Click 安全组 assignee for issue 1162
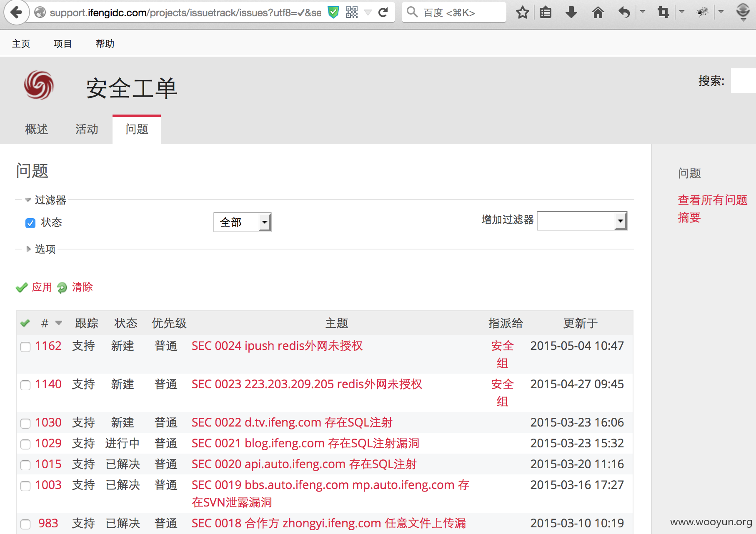 (503, 354)
